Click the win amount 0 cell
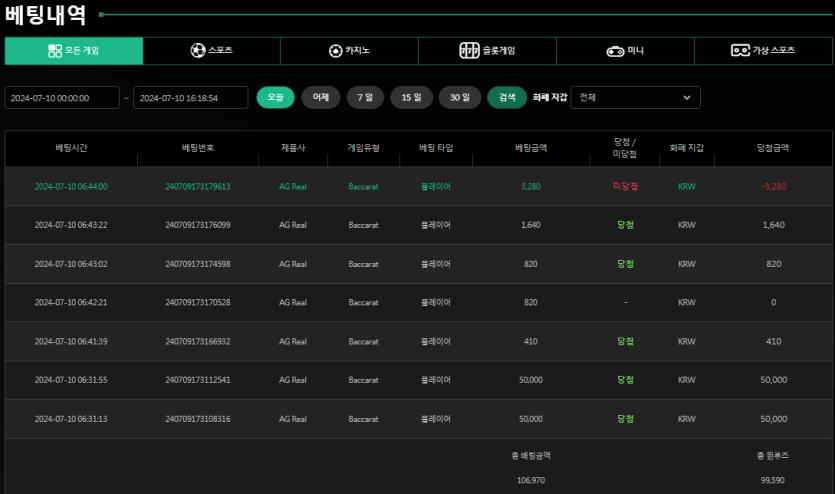Viewport: 835px width, 494px height. click(x=774, y=302)
